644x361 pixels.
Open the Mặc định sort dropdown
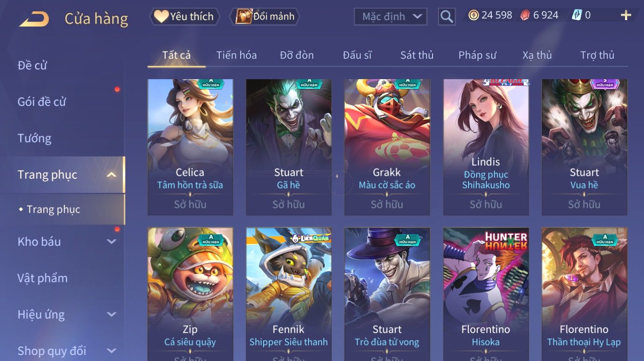[390, 17]
